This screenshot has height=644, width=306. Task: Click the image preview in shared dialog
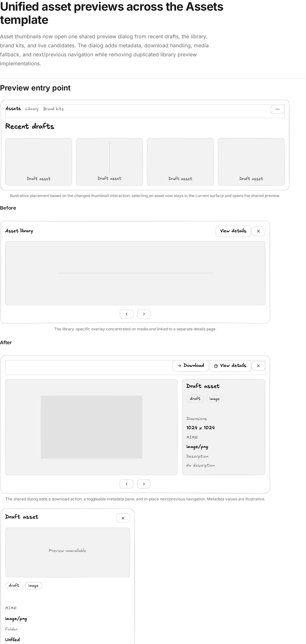[91, 427]
